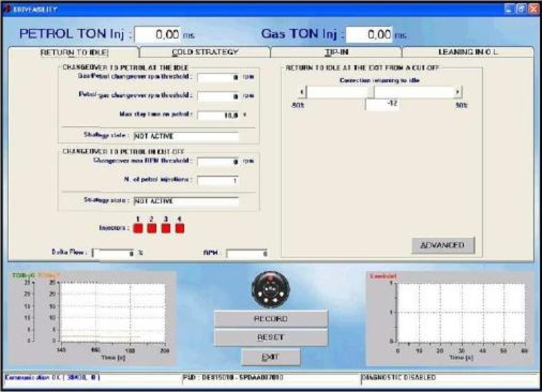Switch to the RETURN TO IDLE tab

pos(74,52)
